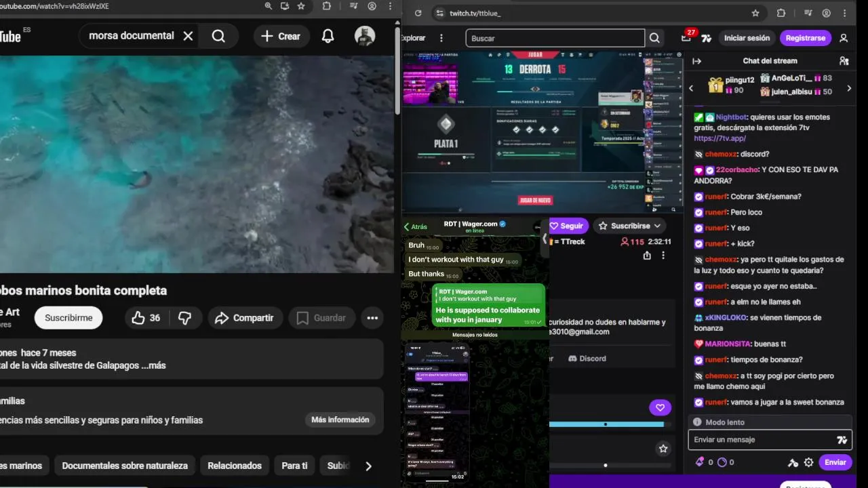Open the phone screenshot in WhatsApp chat

point(437,411)
